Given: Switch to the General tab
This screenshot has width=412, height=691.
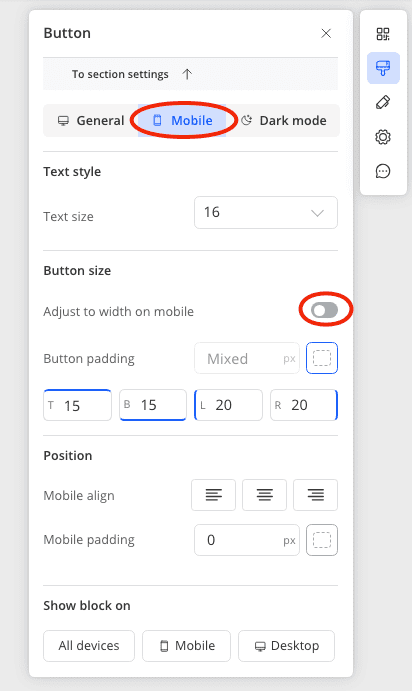Looking at the screenshot, I should click(x=91, y=120).
